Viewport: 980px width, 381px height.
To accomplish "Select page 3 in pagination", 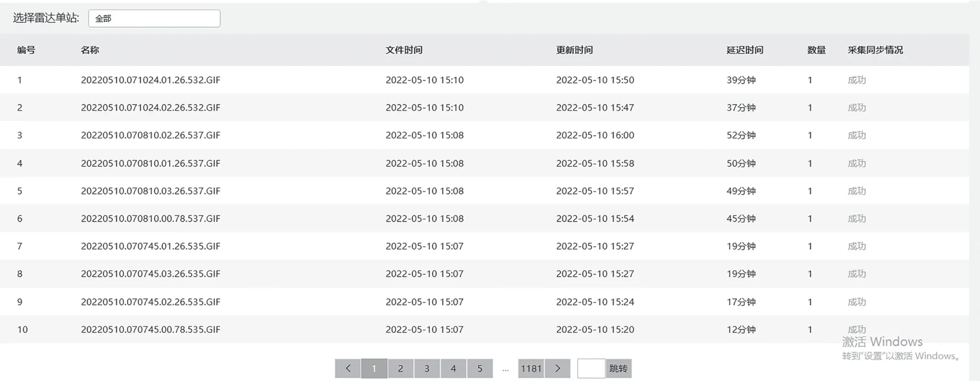I will coord(427,369).
